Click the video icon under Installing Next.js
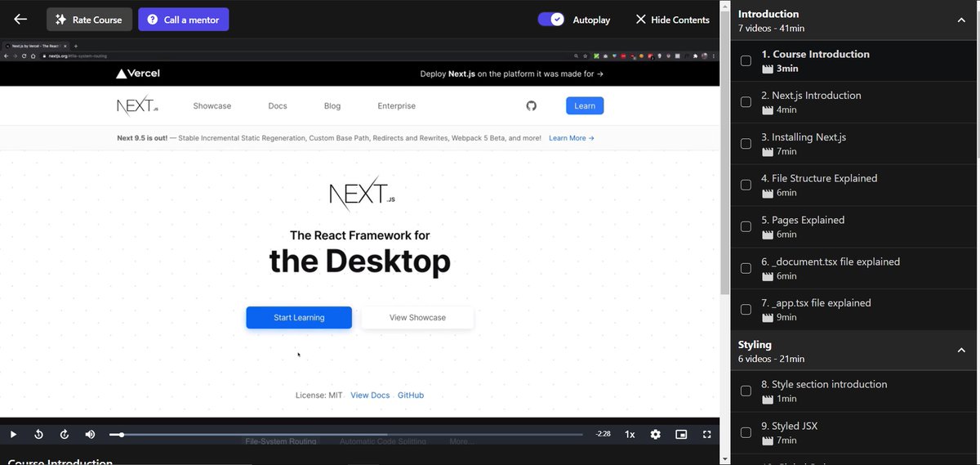 [x=767, y=152]
